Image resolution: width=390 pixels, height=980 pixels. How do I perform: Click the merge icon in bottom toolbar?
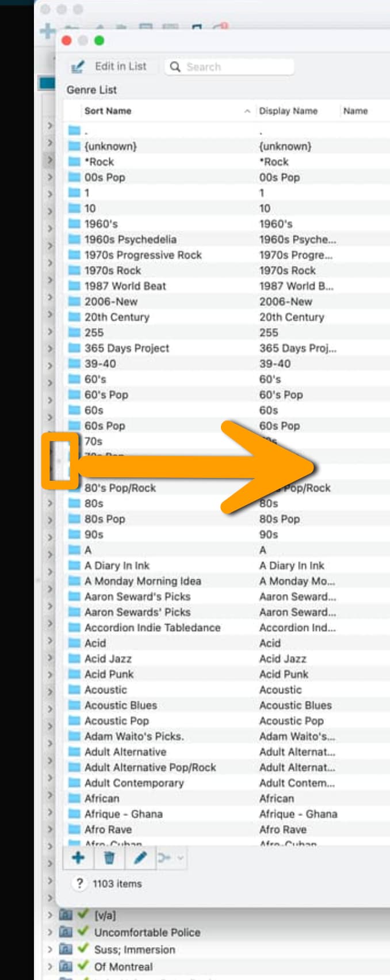coord(165,858)
